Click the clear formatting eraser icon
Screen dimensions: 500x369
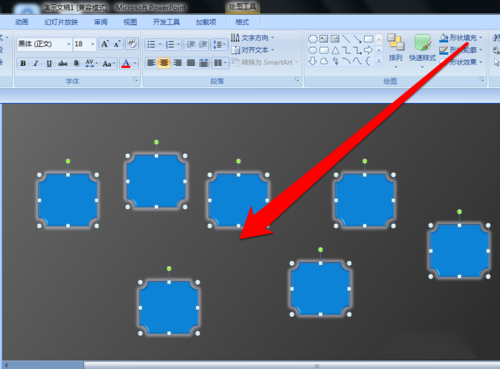pos(132,44)
